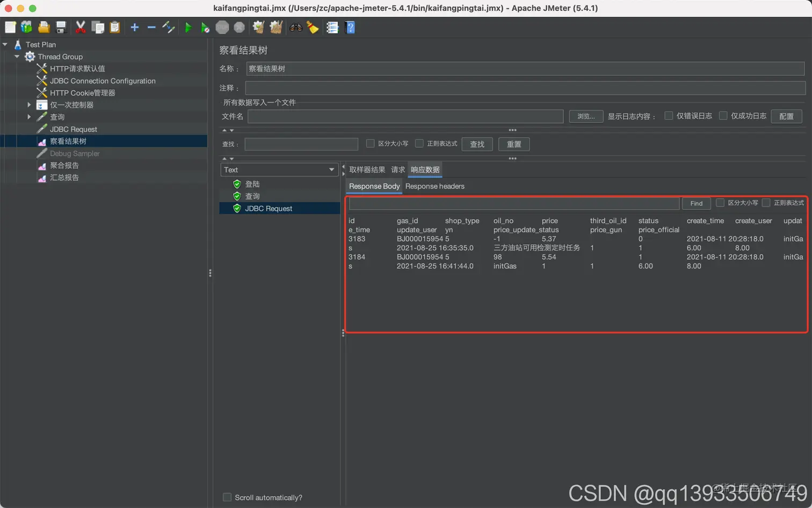Collapse all with the minus icon

[x=151, y=27]
